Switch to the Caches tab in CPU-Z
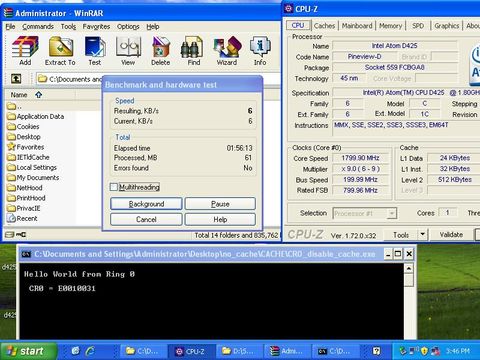This screenshot has width=480, height=360. point(324,26)
